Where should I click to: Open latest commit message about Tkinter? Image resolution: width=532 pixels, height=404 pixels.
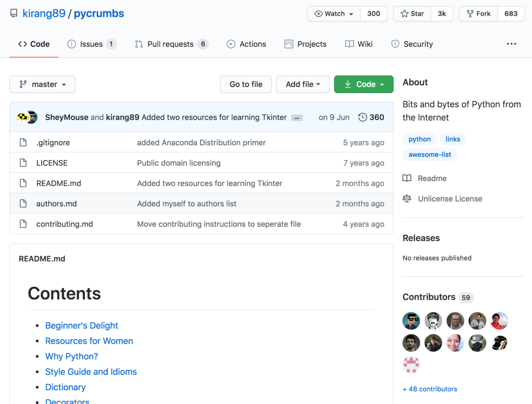tap(214, 117)
